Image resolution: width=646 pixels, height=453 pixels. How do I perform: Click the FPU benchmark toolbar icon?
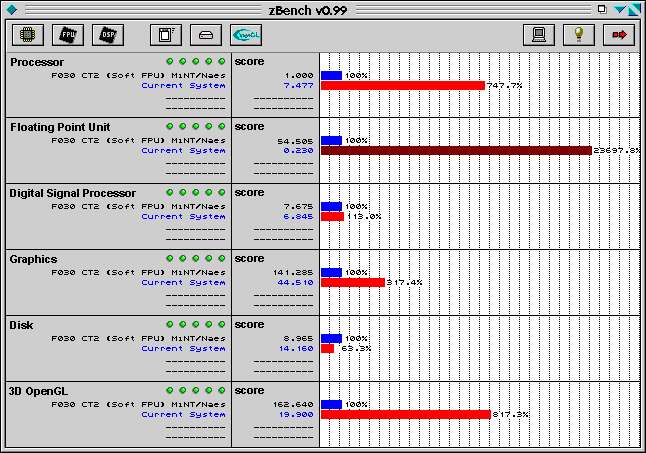[68, 34]
